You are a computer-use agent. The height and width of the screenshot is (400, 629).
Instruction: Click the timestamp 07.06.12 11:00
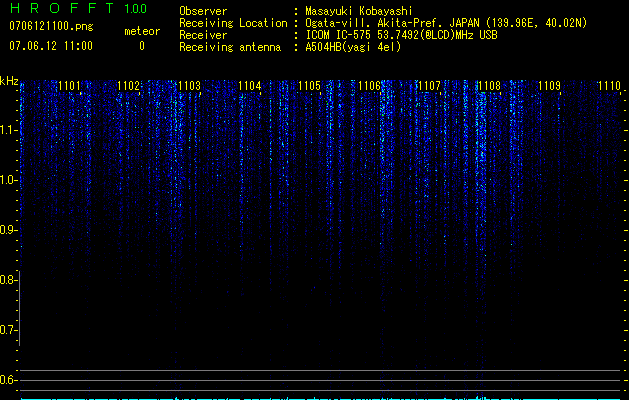[x=51, y=46]
